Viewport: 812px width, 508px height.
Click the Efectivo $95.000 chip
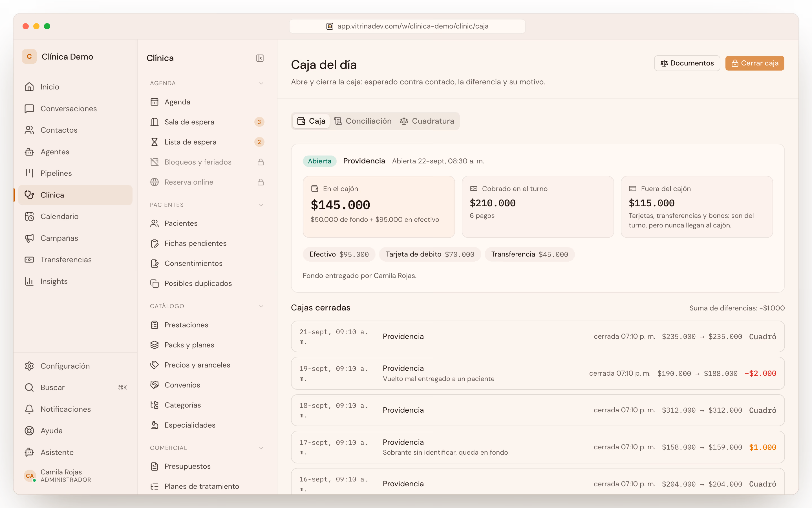(339, 254)
